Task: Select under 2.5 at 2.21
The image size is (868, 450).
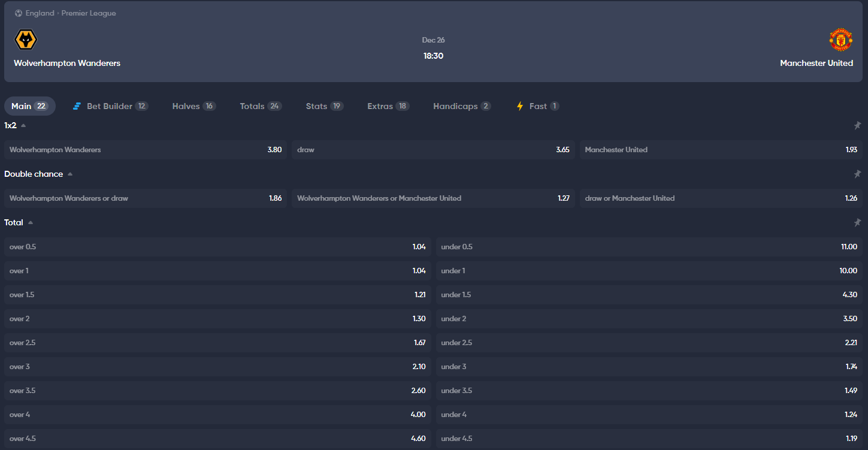Action: coord(649,343)
